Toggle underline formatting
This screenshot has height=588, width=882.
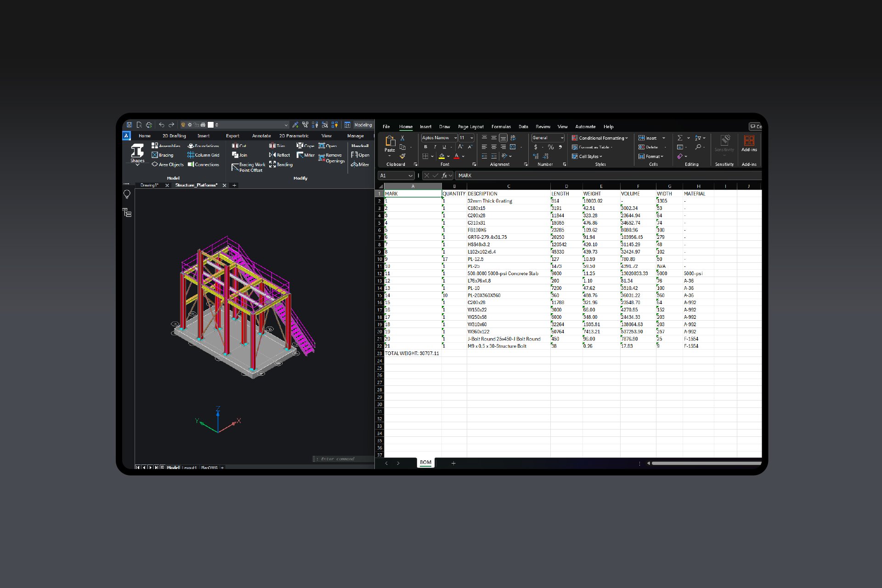(445, 147)
